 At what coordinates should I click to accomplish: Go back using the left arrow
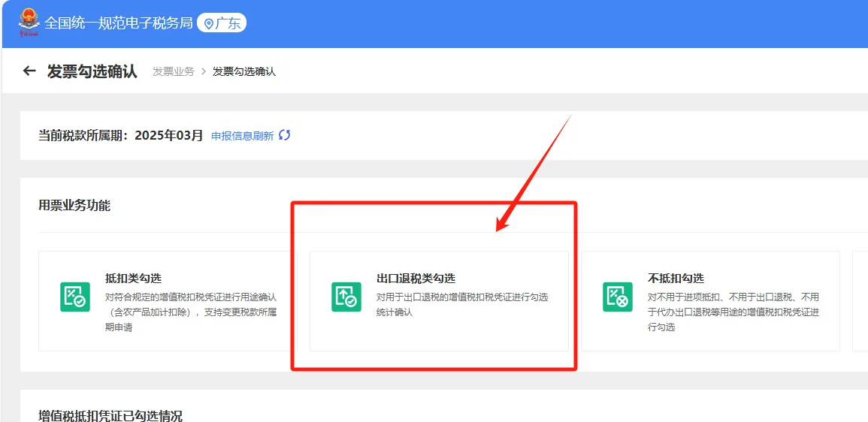29,71
